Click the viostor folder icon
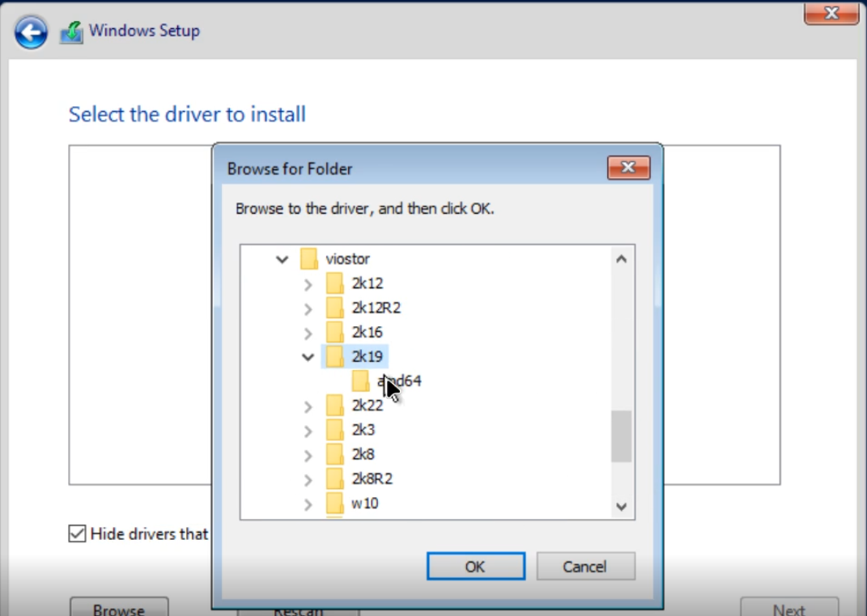 click(x=308, y=259)
